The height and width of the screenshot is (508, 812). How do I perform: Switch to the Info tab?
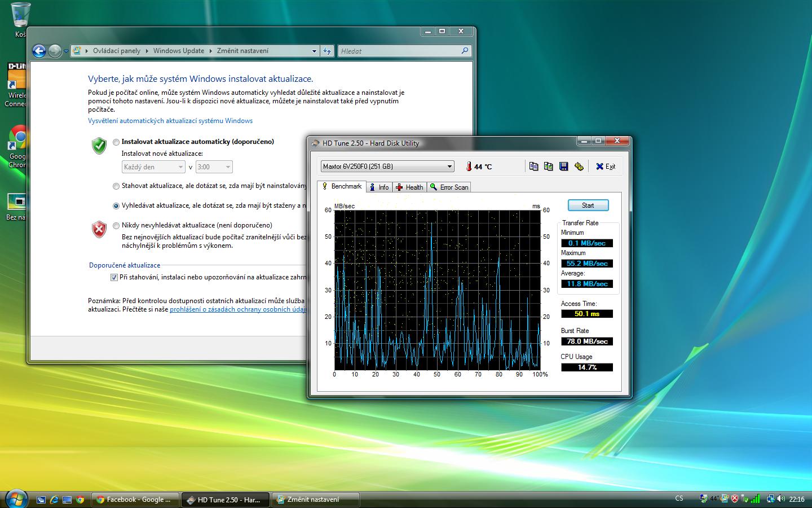(x=379, y=187)
